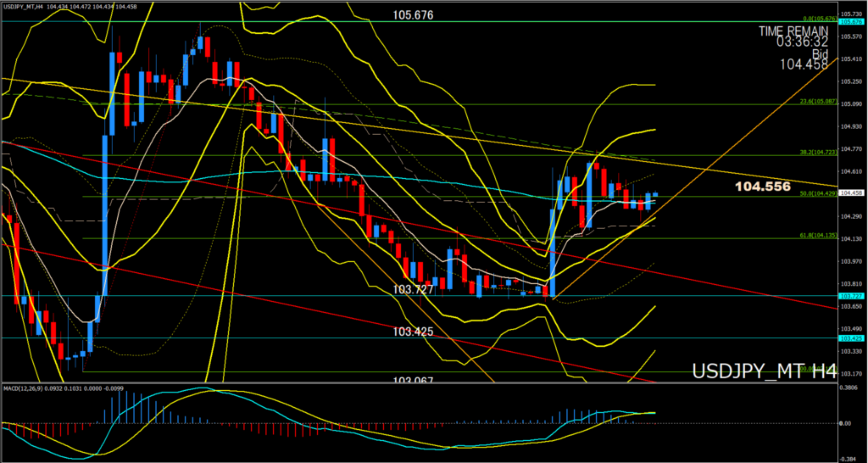Click -0.384 on the MACD scale

pos(849,459)
